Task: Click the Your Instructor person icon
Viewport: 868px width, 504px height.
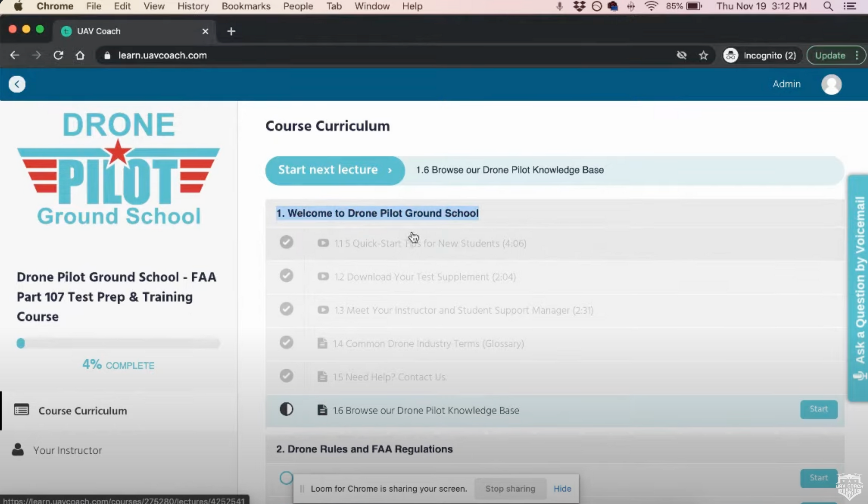Action: (x=18, y=449)
